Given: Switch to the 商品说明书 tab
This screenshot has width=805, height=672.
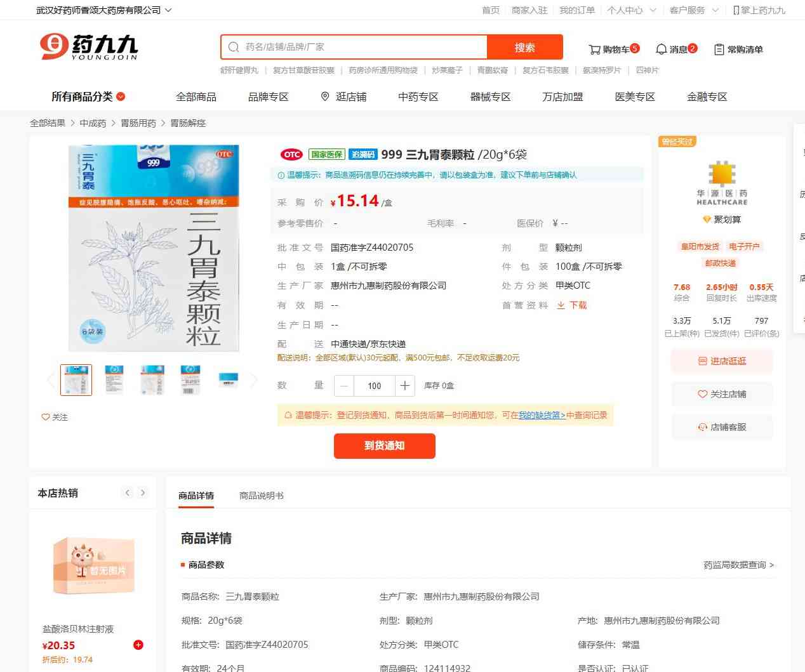Looking at the screenshot, I should (x=262, y=496).
